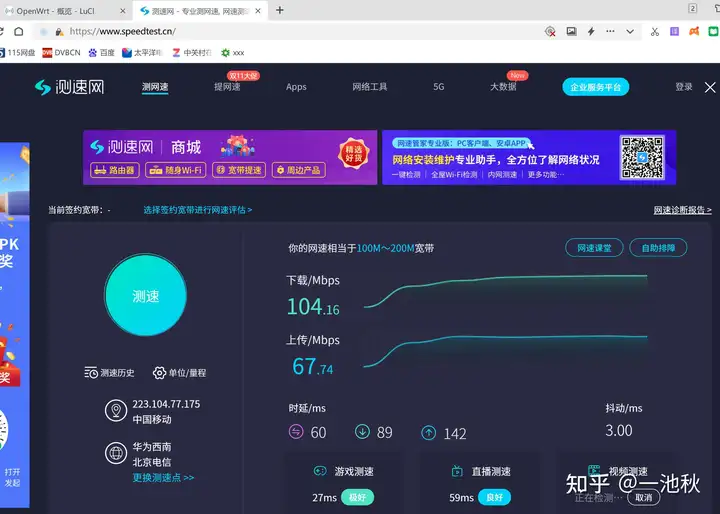The image size is (720, 514).
Task: Click the 测速网 logo in site header
Action: click(70, 87)
